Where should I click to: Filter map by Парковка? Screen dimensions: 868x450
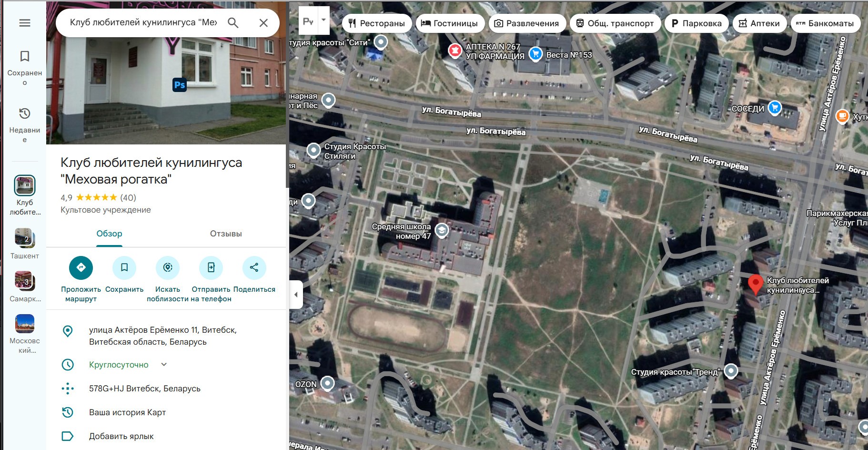pos(696,23)
